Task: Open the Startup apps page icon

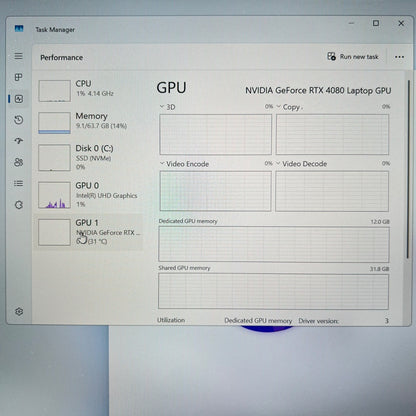Action: pos(19,141)
